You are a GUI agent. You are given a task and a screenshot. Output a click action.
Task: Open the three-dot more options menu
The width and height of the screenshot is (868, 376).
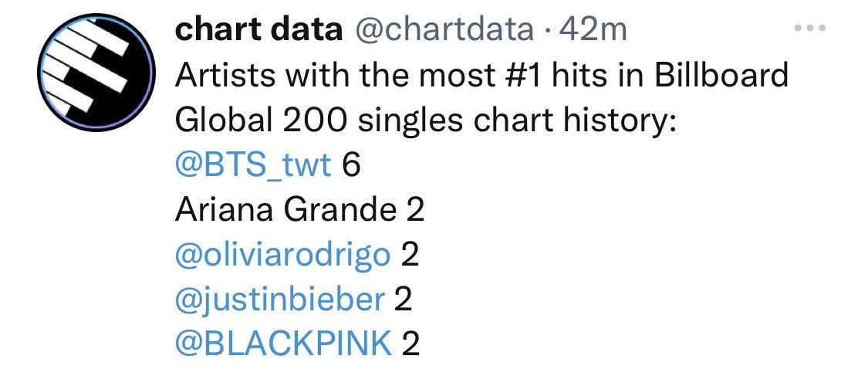[x=810, y=28]
